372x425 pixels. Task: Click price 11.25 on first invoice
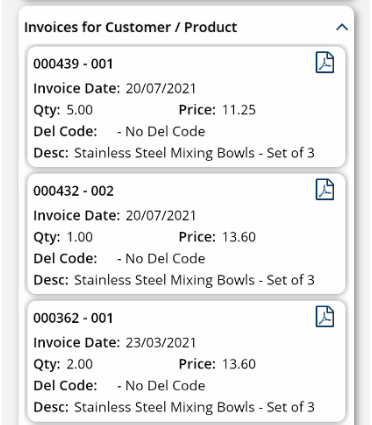pyautogui.click(x=239, y=110)
